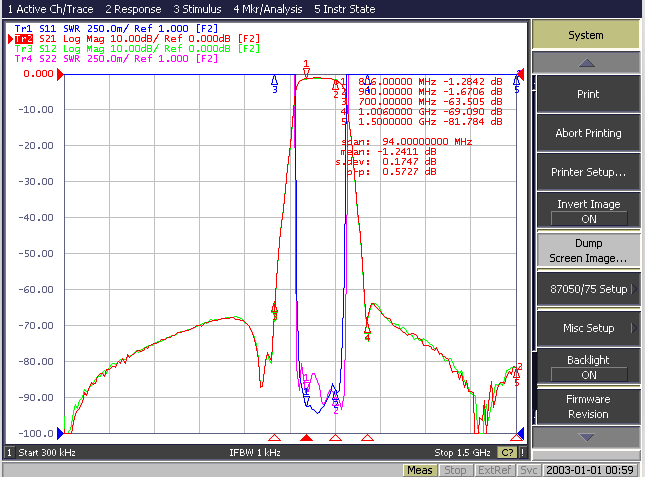Click the red reference level triangle beside 0.000
This screenshot has height=477, width=645.
(x=60, y=74)
